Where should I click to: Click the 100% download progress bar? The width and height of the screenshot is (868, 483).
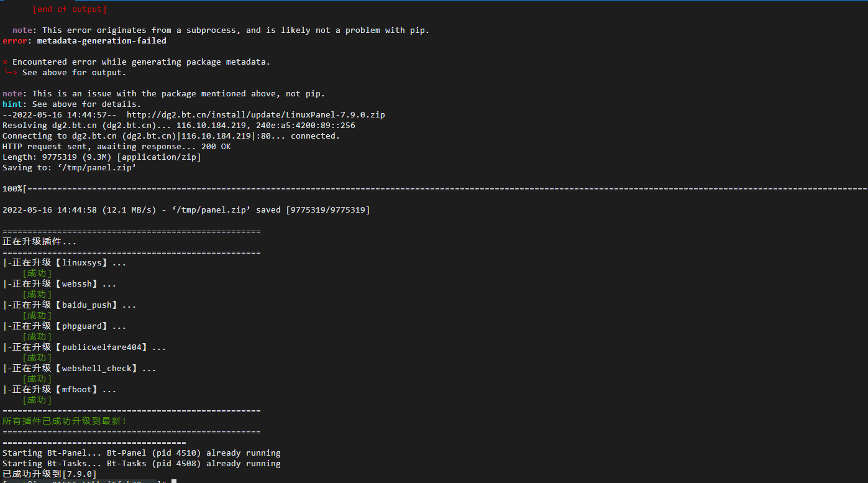coord(435,189)
